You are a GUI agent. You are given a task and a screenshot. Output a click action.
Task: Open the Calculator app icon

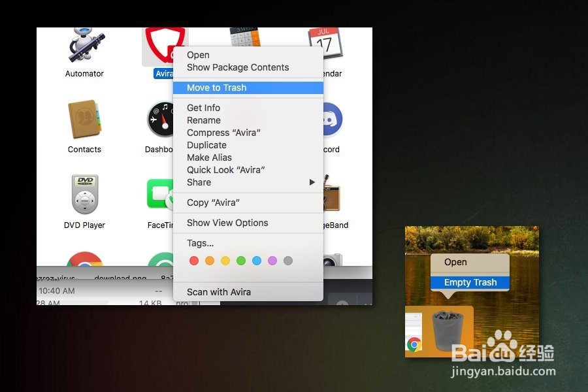[x=245, y=37]
